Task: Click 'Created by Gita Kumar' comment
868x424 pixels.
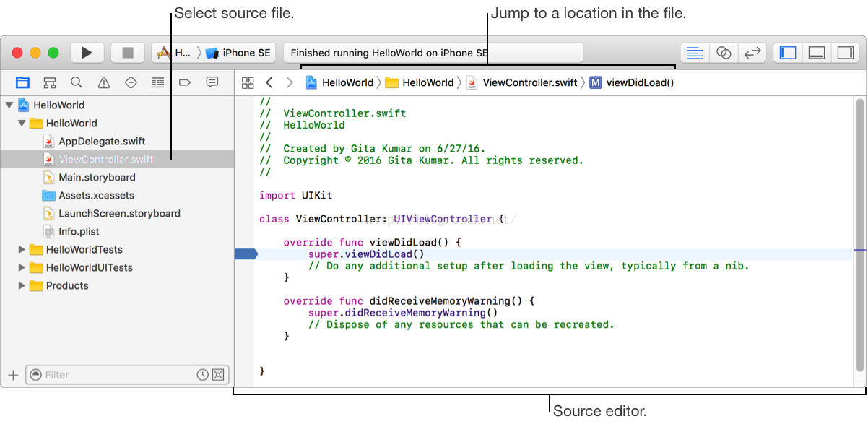Action: coord(372,148)
